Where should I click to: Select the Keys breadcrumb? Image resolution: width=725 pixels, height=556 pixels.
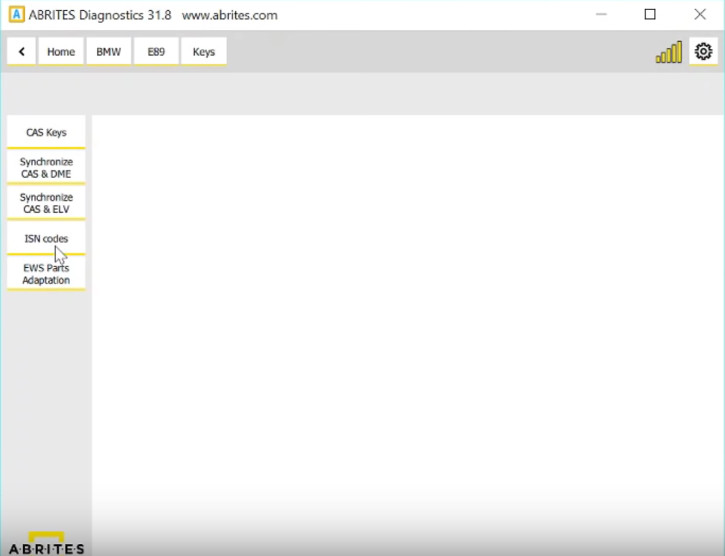click(x=204, y=51)
